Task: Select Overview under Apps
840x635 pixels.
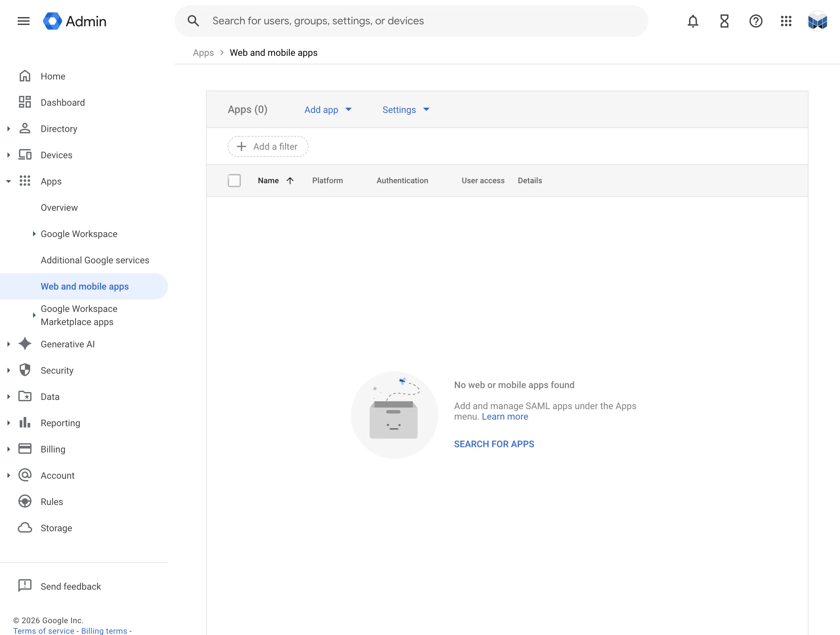Action: pos(59,208)
